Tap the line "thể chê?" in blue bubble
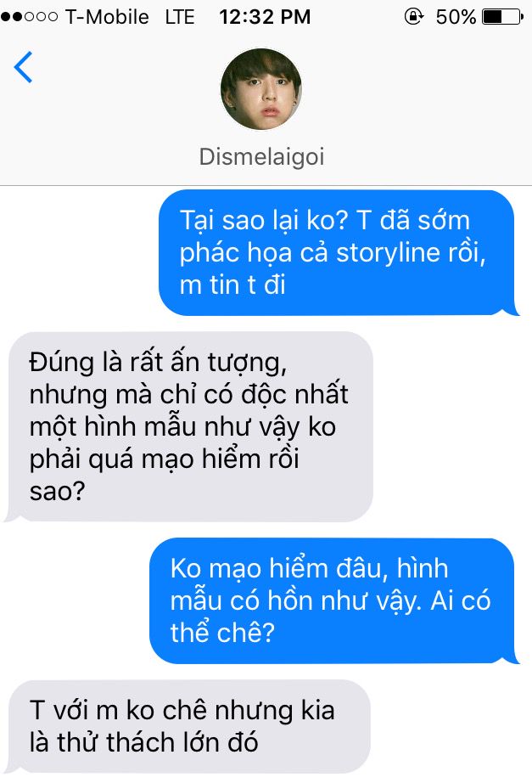This screenshot has width=532, height=783. click(222, 633)
